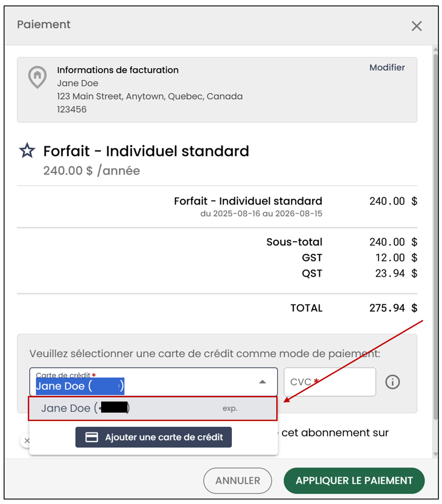Click the star icon beside Forfait title
The image size is (442, 504).
click(27, 150)
